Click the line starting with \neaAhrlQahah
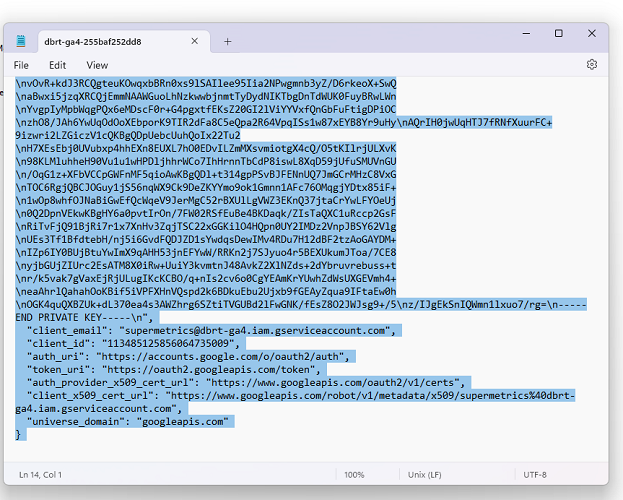 206,292
